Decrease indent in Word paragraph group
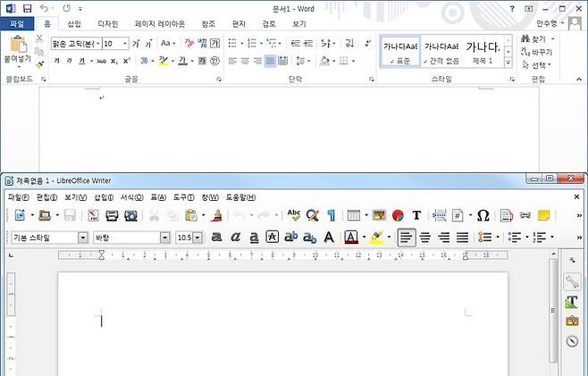Image resolution: width=588 pixels, height=376 pixels. point(295,44)
